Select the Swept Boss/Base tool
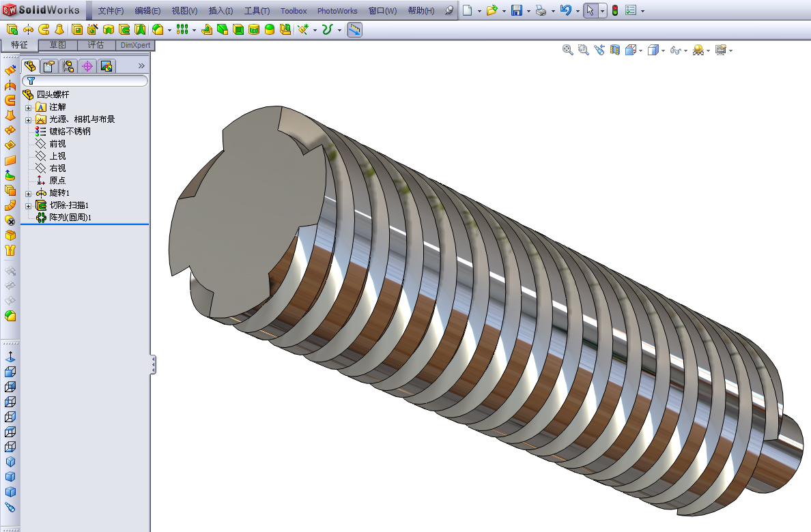Viewport: 811px width, 532px height. [x=44, y=29]
